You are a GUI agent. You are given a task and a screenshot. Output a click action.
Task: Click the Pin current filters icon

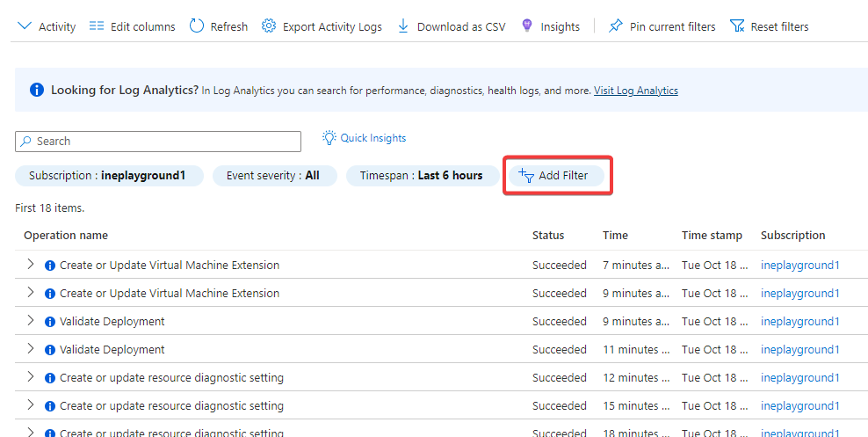616,26
